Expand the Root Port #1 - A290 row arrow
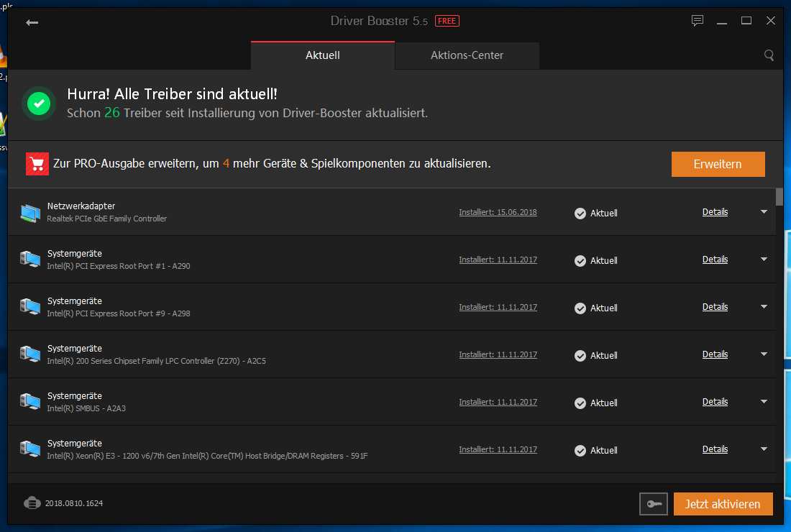The image size is (791, 532). click(764, 260)
